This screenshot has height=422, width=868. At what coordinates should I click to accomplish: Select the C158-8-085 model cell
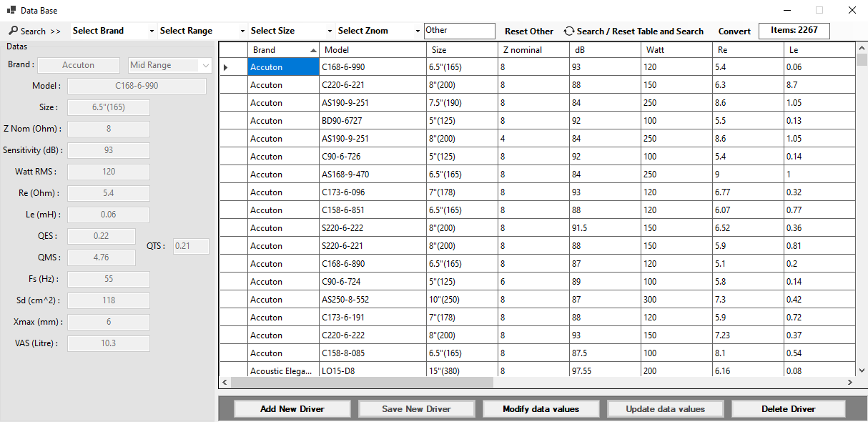[x=373, y=353]
